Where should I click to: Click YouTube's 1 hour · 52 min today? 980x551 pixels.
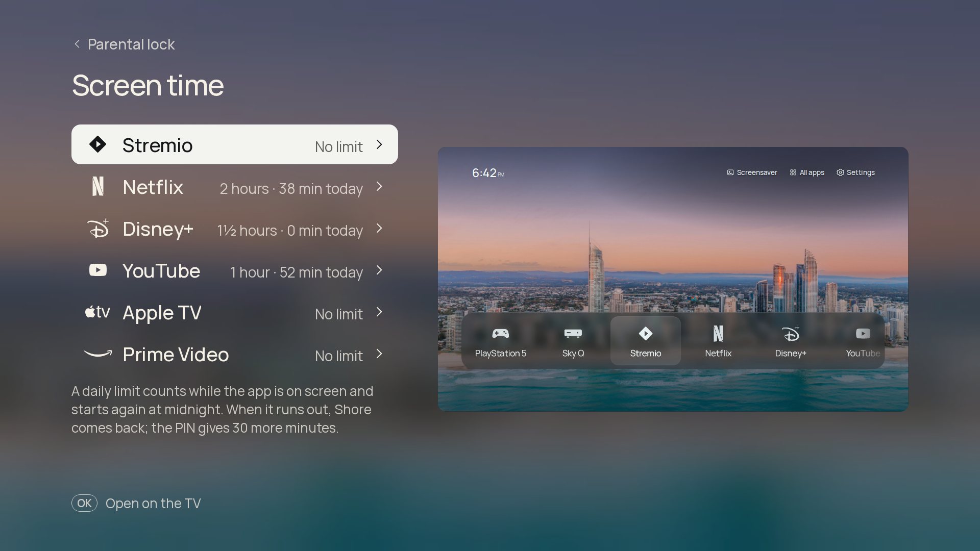pyautogui.click(x=297, y=272)
